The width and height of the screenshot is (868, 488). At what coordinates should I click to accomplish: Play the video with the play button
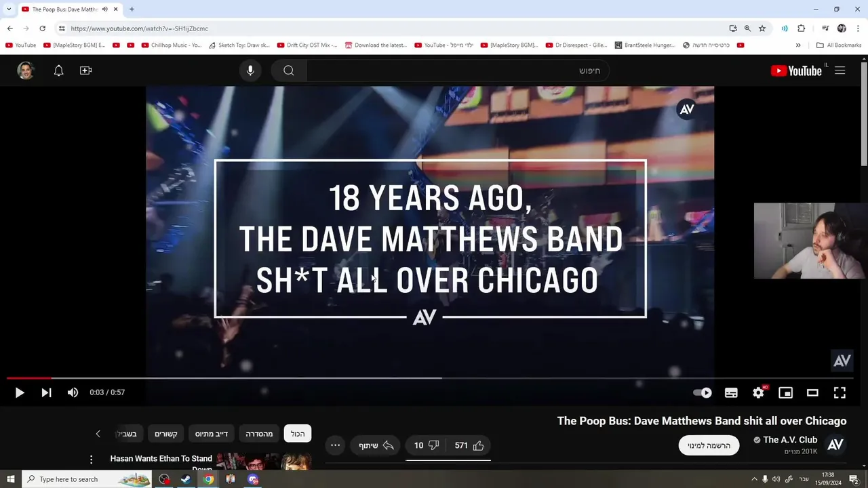pos(20,392)
